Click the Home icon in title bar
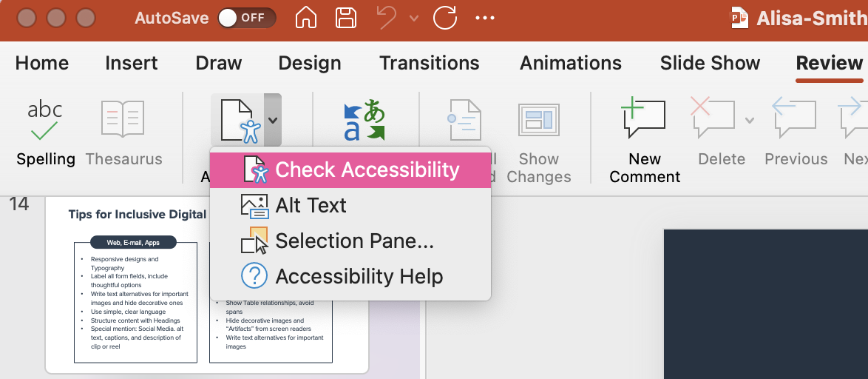This screenshot has width=868, height=379. coord(306,18)
